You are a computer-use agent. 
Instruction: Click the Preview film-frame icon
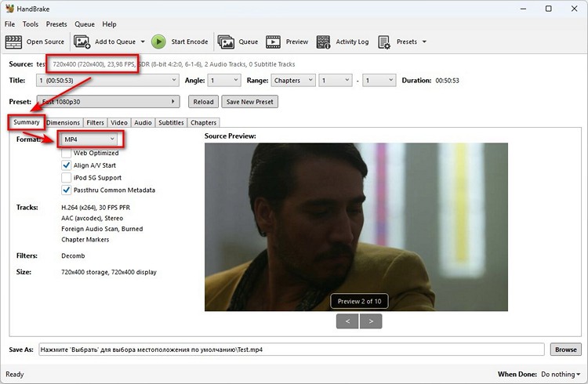tap(273, 42)
